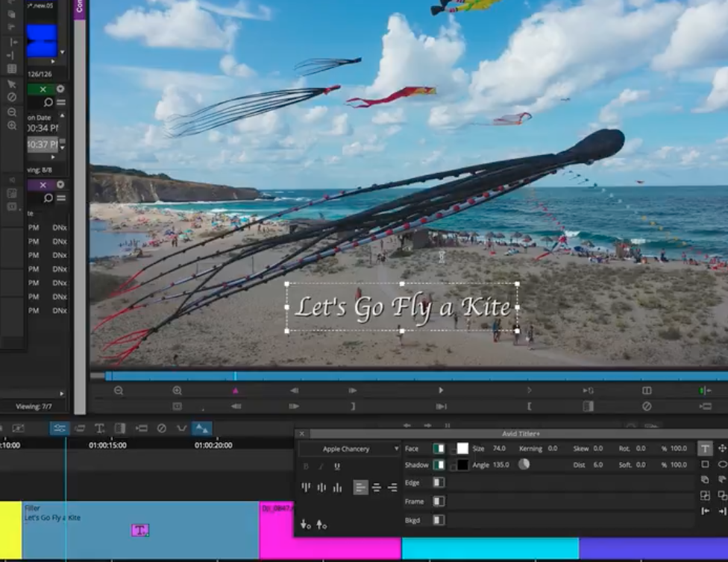Click the Avid Titler+ panel title bar
The image size is (728, 562).
click(x=522, y=432)
